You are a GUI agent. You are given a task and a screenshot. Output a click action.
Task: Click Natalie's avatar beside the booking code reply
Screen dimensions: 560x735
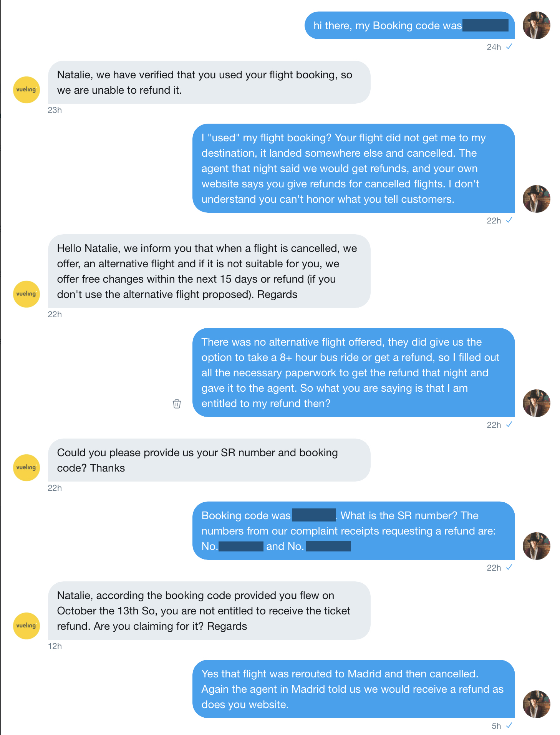[537, 545]
